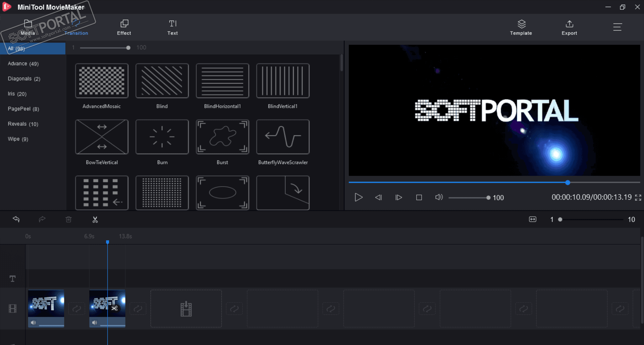Choose the BowTieVertical transition
The image size is (644, 345).
(102, 137)
